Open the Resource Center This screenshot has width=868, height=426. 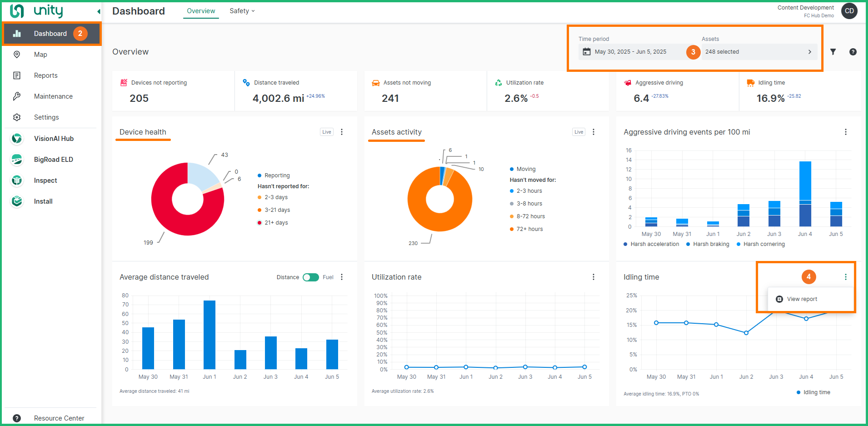pyautogui.click(x=59, y=418)
